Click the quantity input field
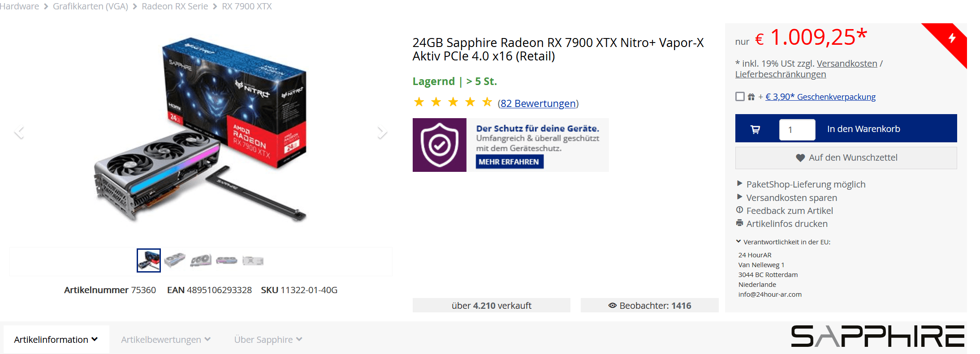Screen dimensions: 980x354 point(797,129)
